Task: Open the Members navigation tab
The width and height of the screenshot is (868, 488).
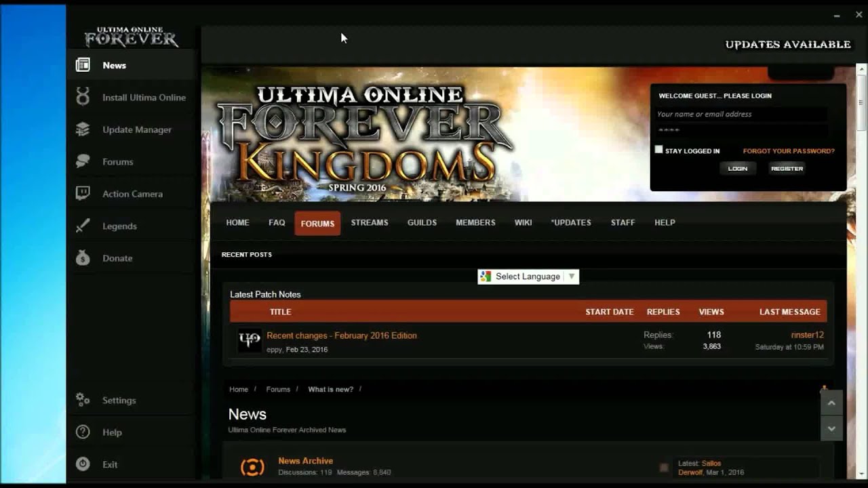Action: [x=475, y=222]
